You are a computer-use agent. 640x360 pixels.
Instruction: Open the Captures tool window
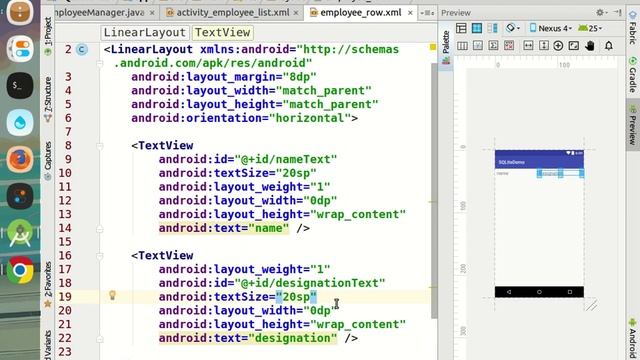pyautogui.click(x=48, y=160)
